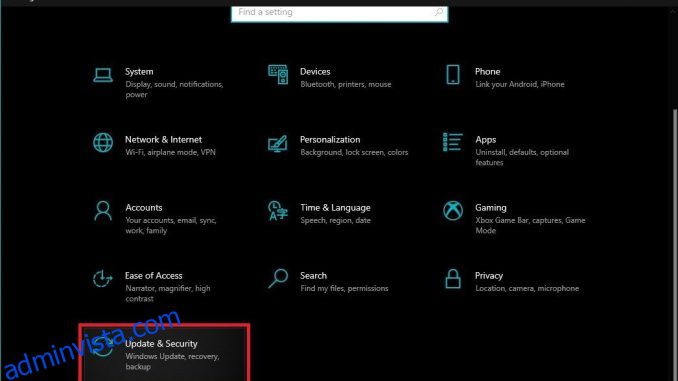Open the Privacy settings title
Screen dimensions: 678x381
[489, 275]
